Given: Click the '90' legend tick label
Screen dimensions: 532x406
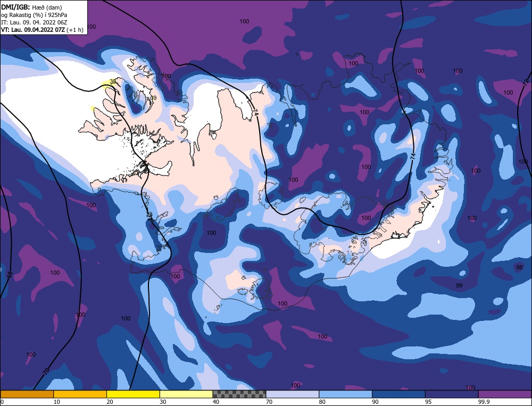Looking at the screenshot, I should pos(375,402).
